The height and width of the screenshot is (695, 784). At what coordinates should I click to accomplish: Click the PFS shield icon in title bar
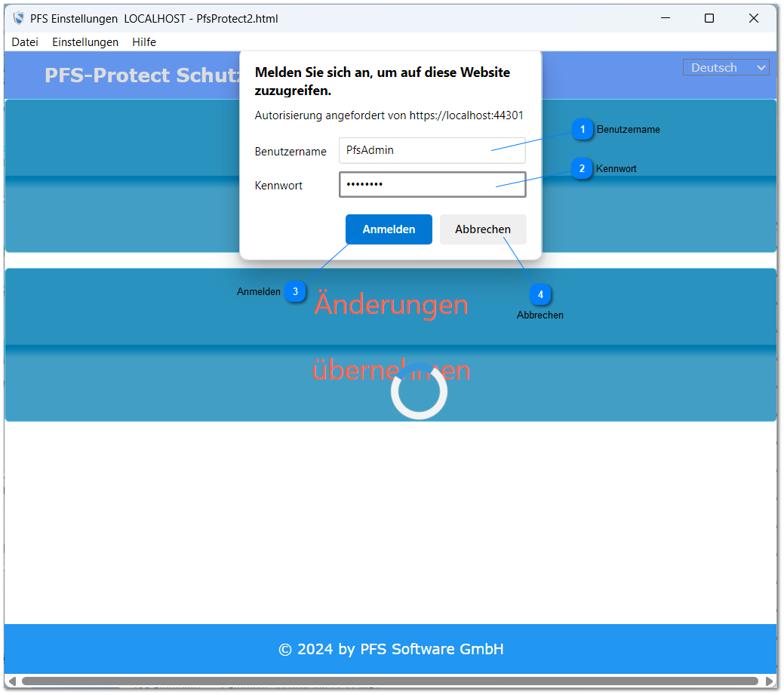coord(19,18)
